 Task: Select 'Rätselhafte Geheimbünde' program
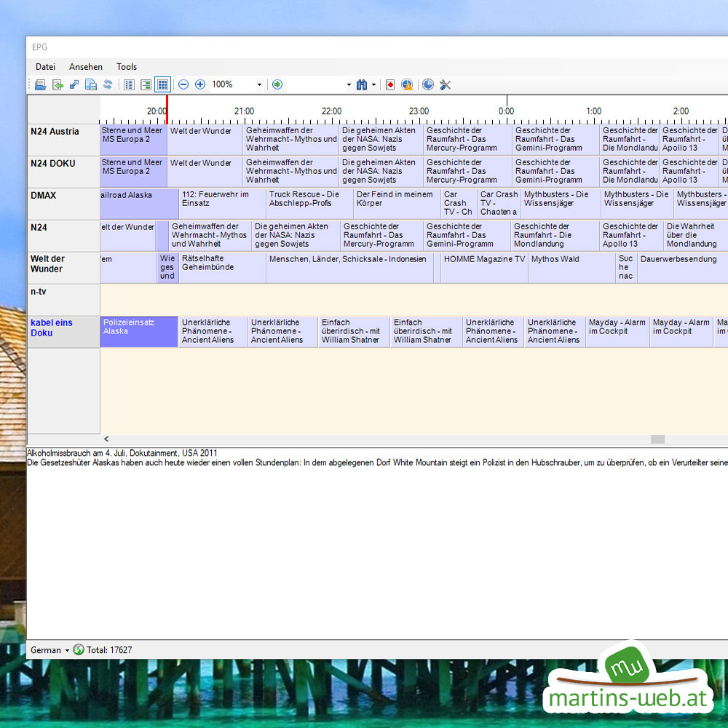pos(222,268)
